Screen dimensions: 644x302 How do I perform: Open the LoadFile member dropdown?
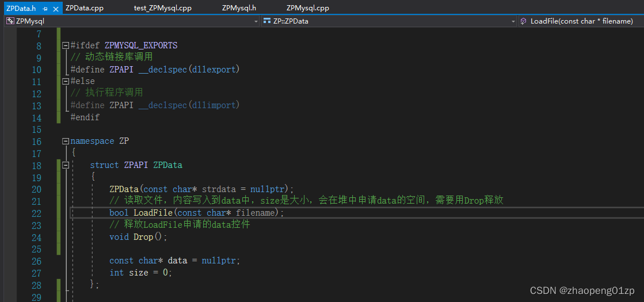point(582,21)
